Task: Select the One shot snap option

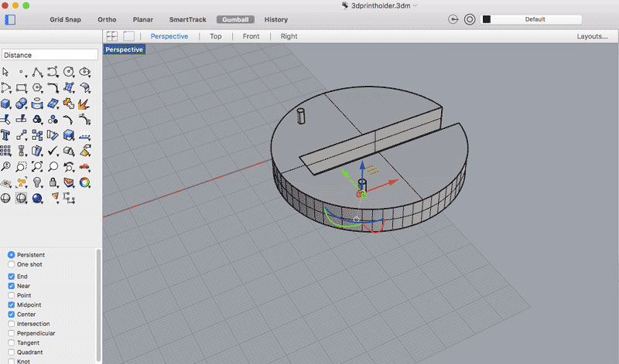Action: pos(11,264)
